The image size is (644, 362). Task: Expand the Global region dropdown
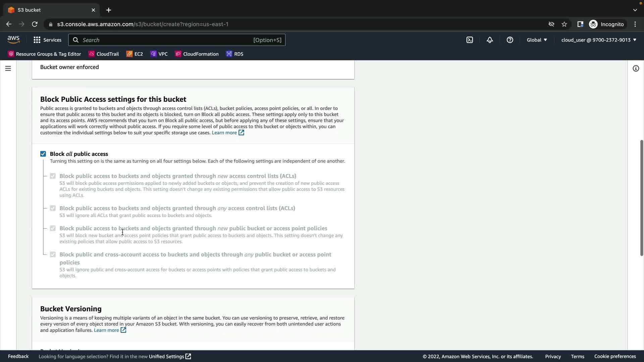[537, 40]
